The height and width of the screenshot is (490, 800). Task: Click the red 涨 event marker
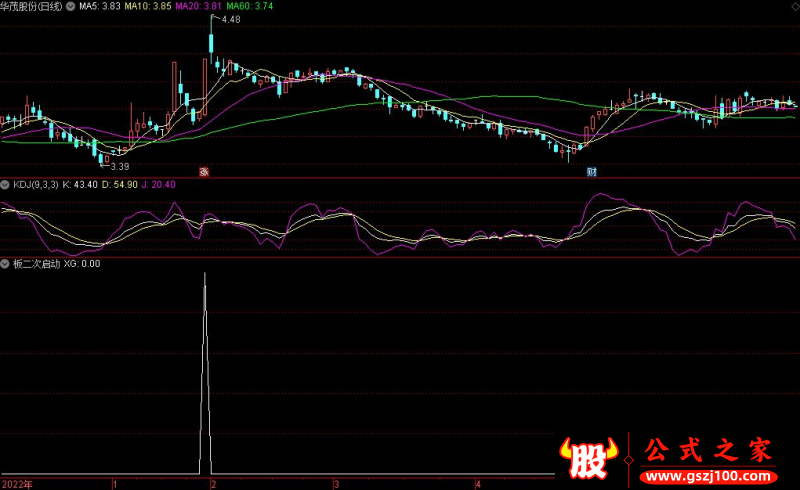[x=203, y=171]
